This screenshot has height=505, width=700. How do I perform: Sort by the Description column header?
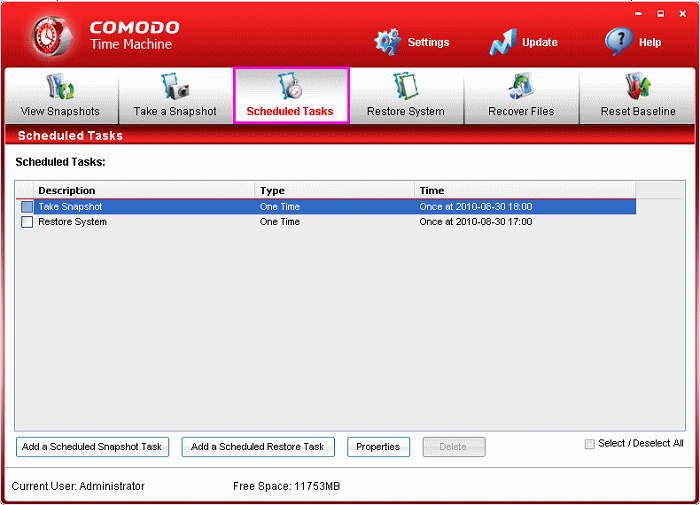pos(144,191)
